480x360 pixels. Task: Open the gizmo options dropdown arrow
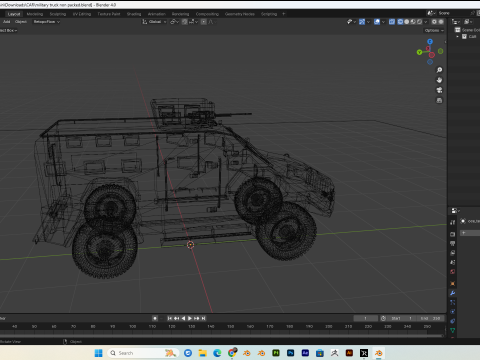tap(368, 22)
